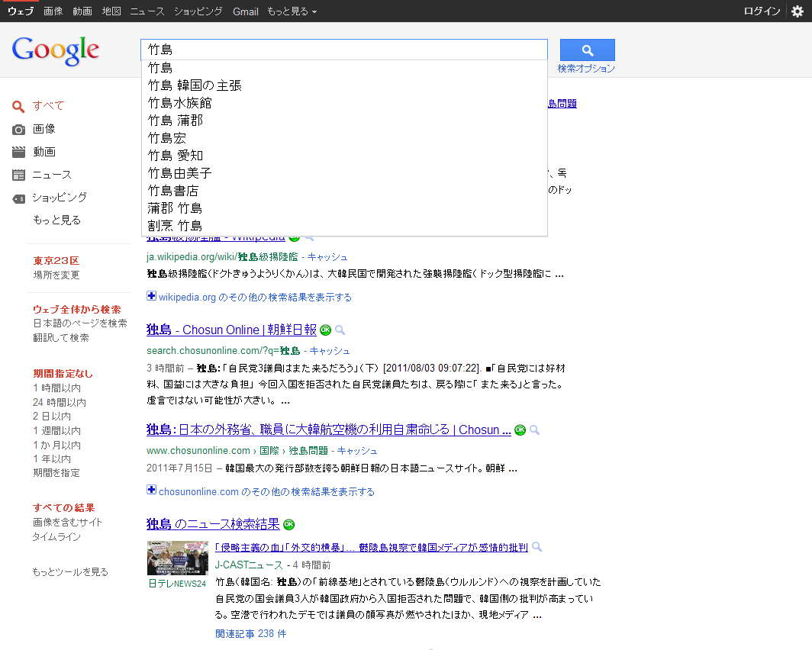This screenshot has width=812, height=650.
Task: Open result 独島 - Chosun Online | 朝鮮日報
Action: (x=231, y=330)
